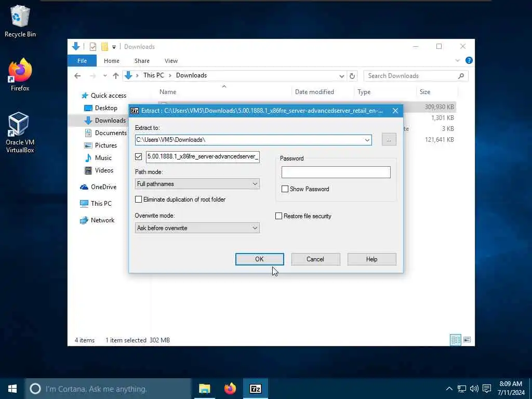Open the View ribbon tab
Screen dimensions: 532x399
pyautogui.click(x=171, y=61)
